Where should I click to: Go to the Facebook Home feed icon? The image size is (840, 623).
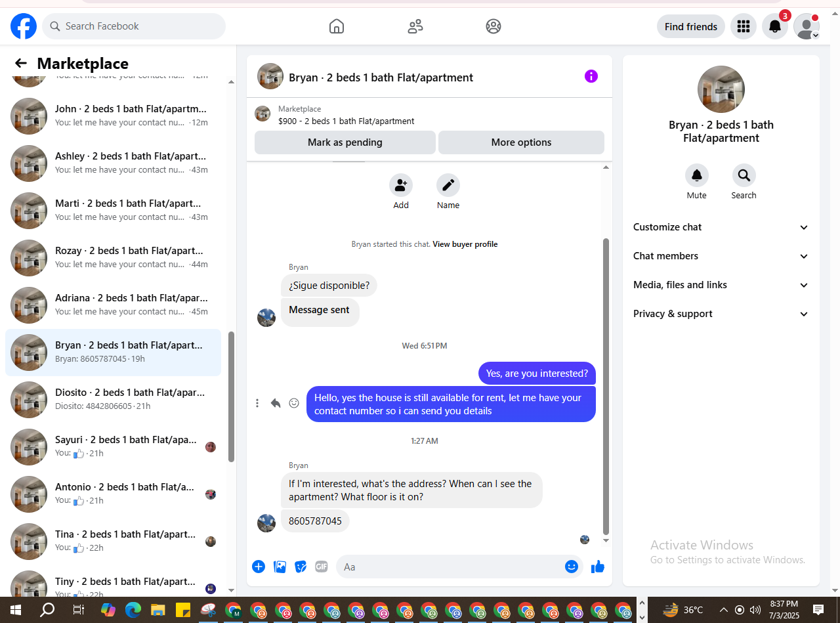tap(337, 26)
